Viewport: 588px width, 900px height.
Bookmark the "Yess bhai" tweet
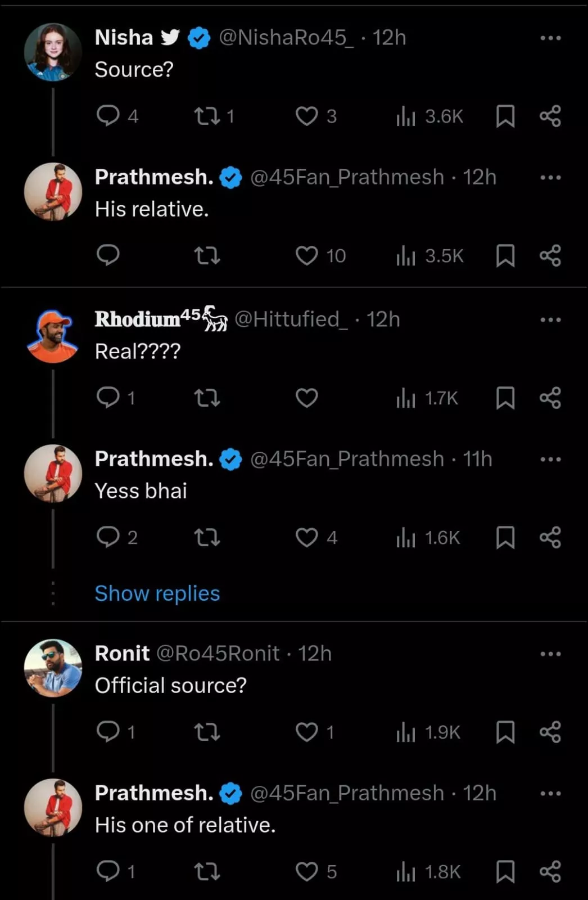505,537
